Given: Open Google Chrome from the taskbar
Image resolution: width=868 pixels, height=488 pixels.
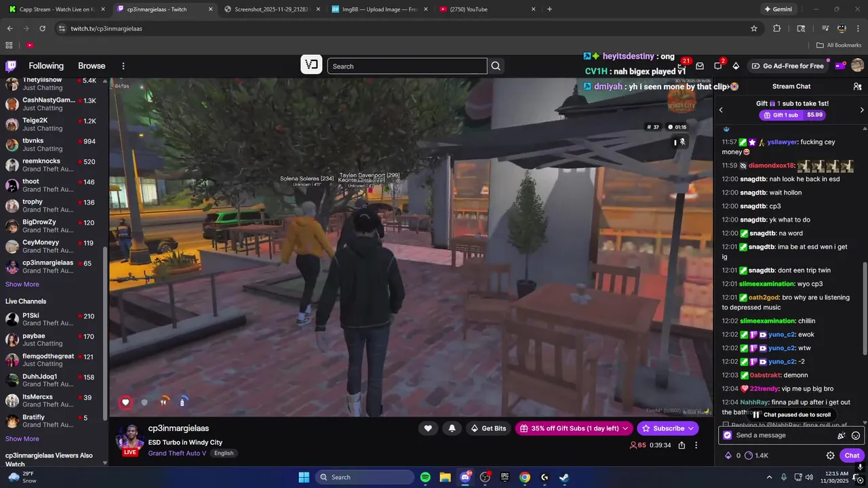Looking at the screenshot, I should point(525,477).
